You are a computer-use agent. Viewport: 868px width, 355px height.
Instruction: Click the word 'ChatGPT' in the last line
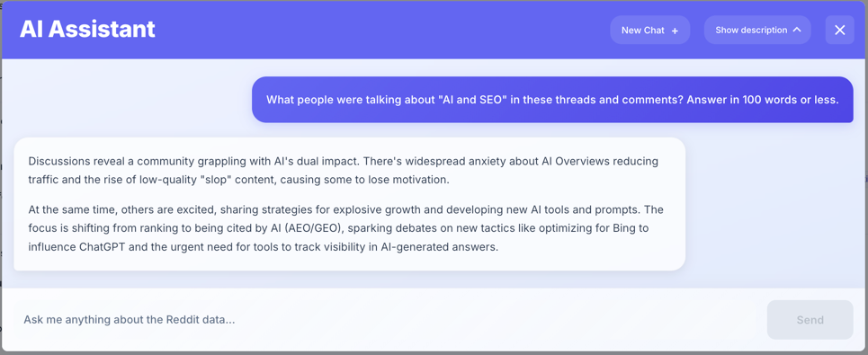pos(103,247)
